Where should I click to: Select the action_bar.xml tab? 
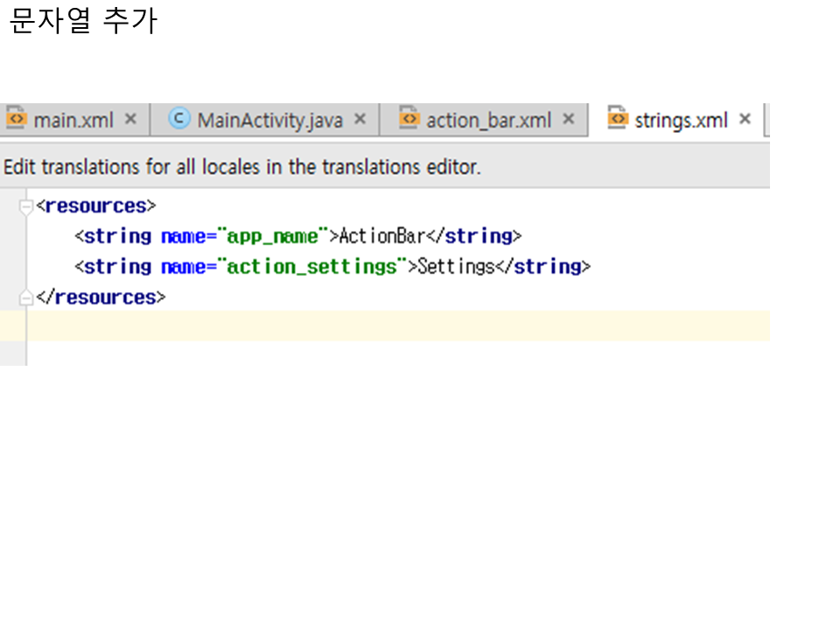488,120
